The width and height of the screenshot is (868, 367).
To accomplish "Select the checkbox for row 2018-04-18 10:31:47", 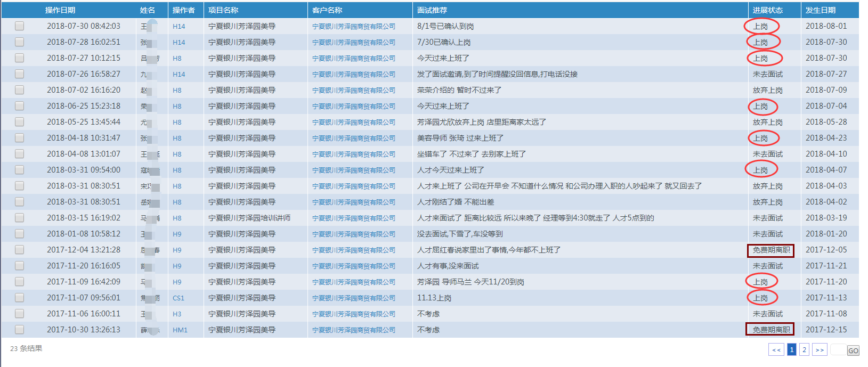I will pyautogui.click(x=20, y=138).
